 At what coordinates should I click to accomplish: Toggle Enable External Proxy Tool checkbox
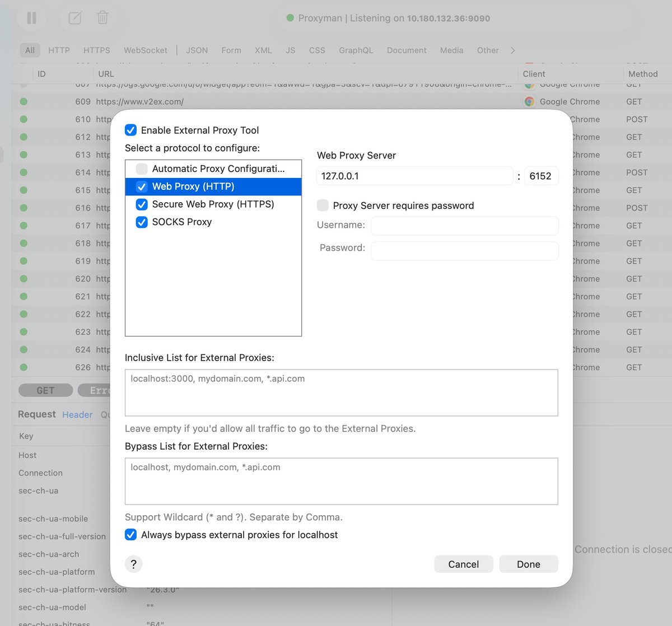click(130, 130)
